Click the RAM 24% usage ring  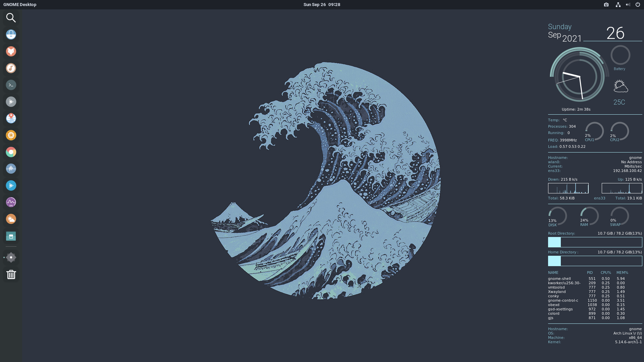coord(589,216)
